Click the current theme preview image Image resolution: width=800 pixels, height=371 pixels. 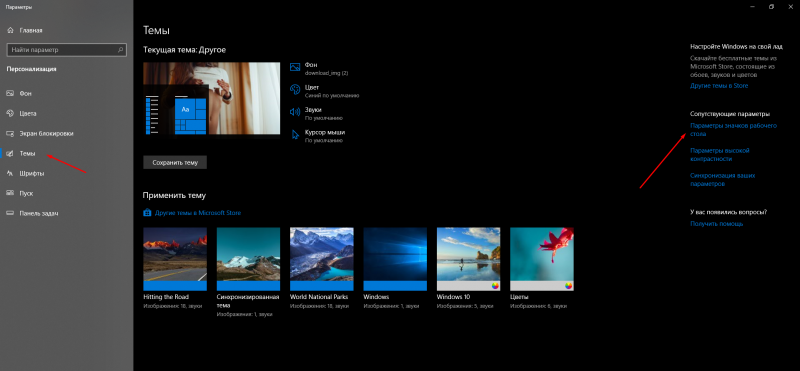click(212, 99)
